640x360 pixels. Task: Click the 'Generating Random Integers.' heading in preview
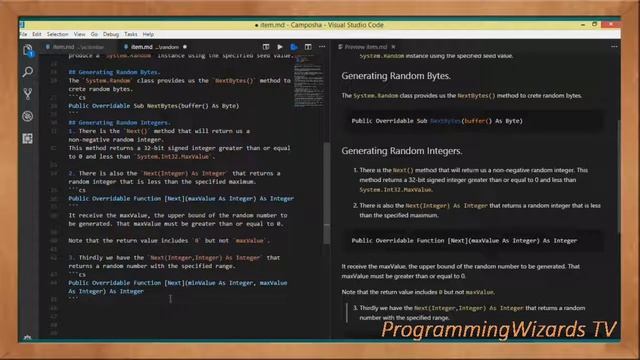click(x=402, y=151)
